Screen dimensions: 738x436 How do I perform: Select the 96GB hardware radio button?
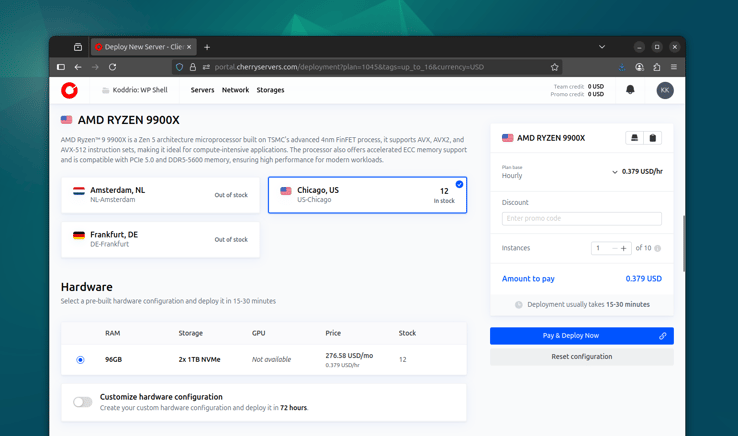coord(81,359)
